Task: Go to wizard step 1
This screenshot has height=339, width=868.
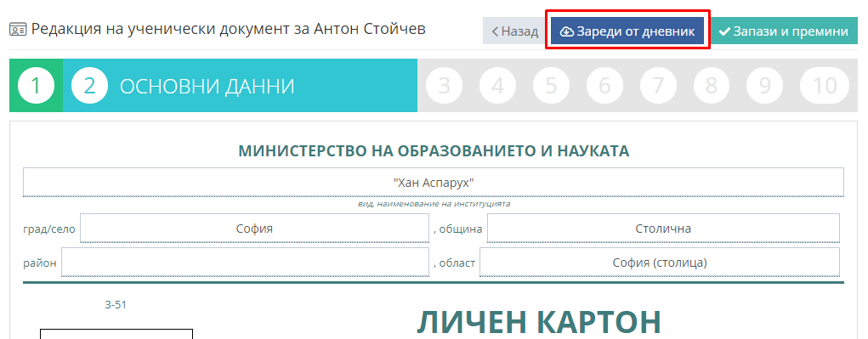Action: (36, 86)
